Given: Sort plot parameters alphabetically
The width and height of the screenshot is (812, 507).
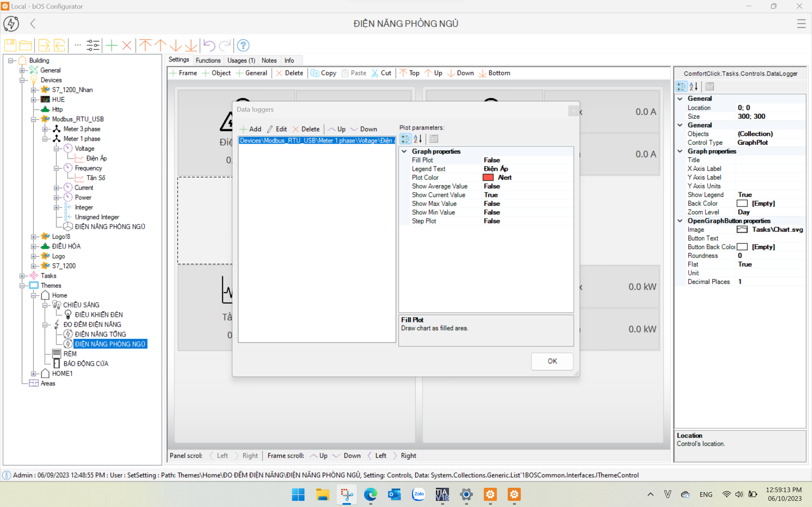Looking at the screenshot, I should point(418,139).
